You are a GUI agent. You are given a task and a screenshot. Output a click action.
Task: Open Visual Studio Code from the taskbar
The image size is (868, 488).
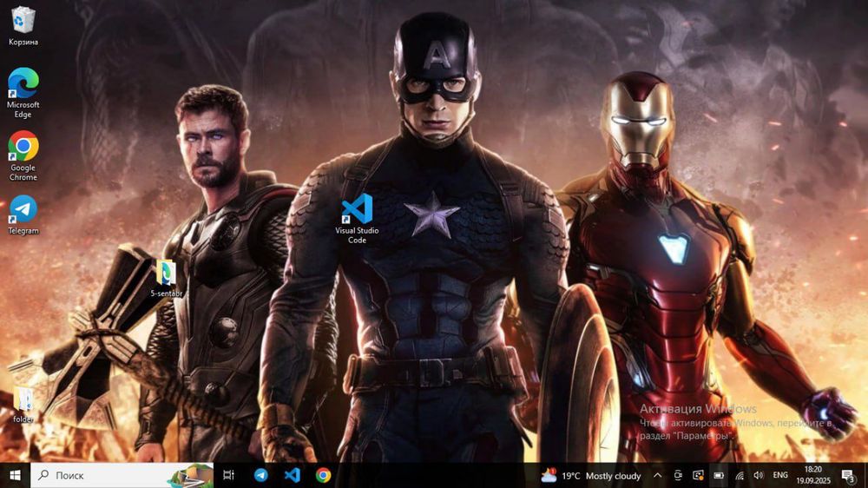point(292,475)
